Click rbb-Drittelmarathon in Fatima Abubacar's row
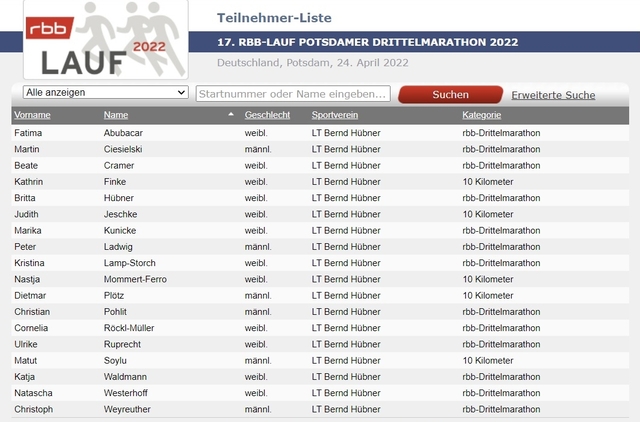The width and height of the screenshot is (640, 422). click(x=501, y=133)
